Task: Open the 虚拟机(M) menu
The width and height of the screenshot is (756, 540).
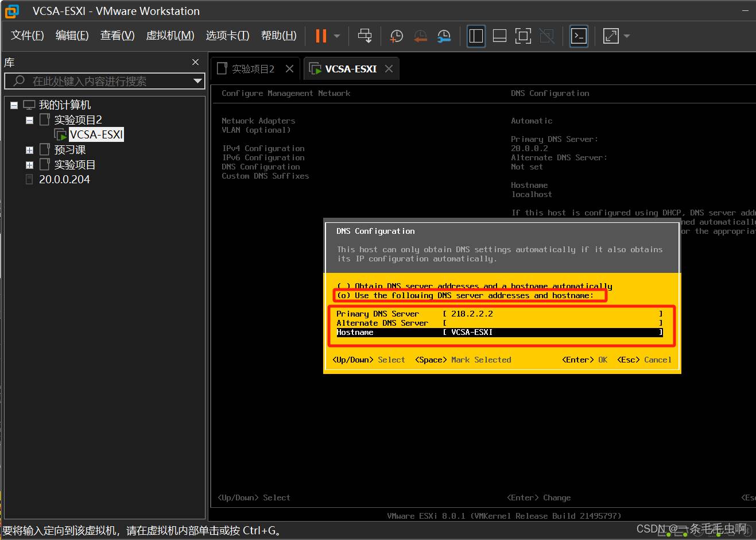Action: point(170,36)
